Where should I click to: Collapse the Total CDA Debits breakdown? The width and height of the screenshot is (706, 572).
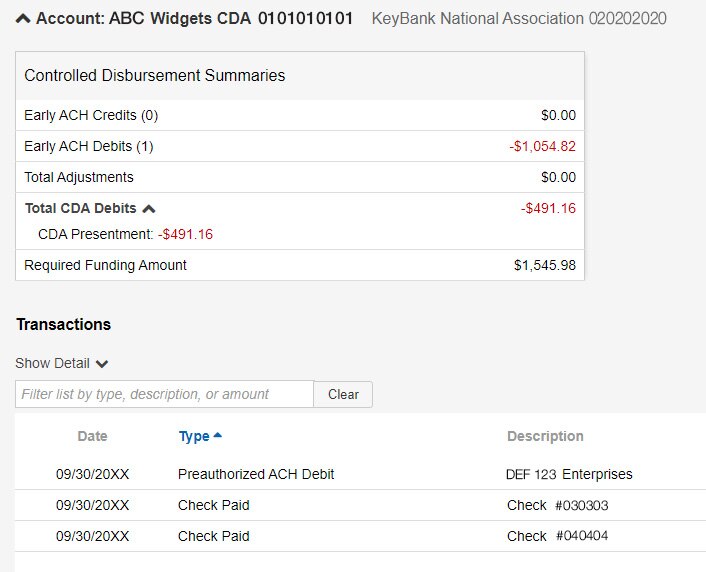(149, 209)
